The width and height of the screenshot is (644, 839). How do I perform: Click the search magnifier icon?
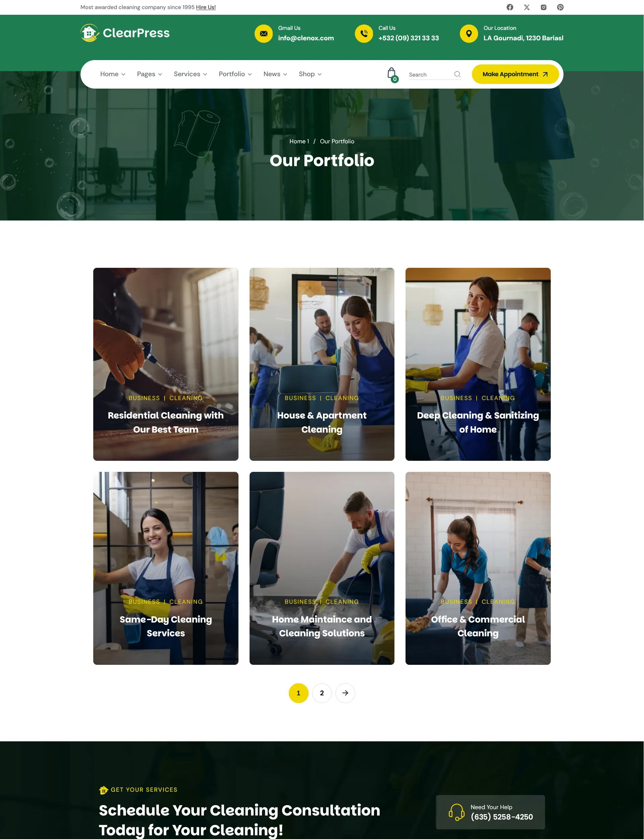pos(457,75)
